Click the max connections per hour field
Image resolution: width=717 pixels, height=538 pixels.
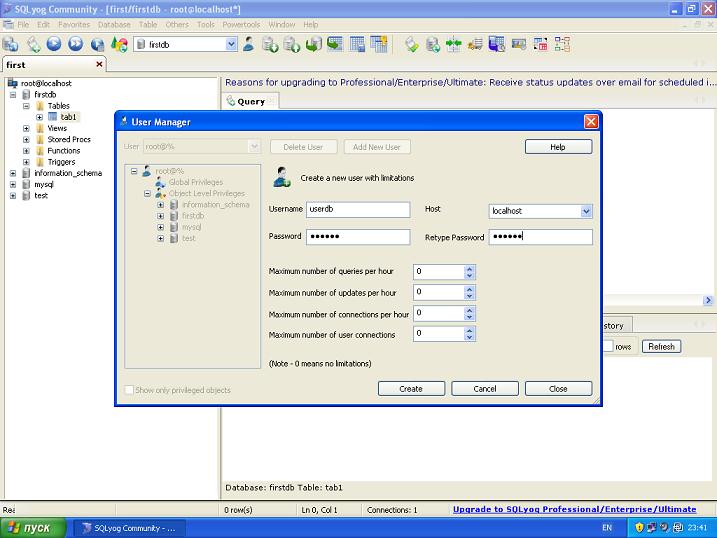tap(439, 314)
